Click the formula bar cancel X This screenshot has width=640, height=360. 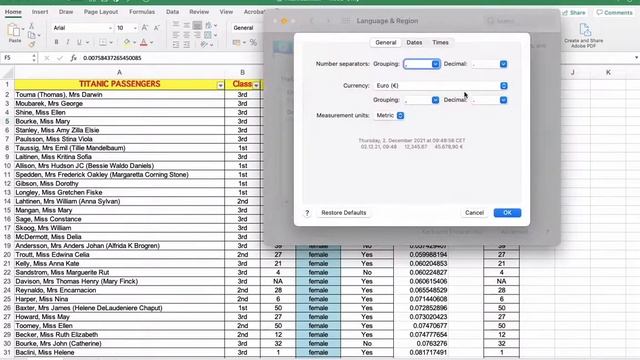(47, 58)
